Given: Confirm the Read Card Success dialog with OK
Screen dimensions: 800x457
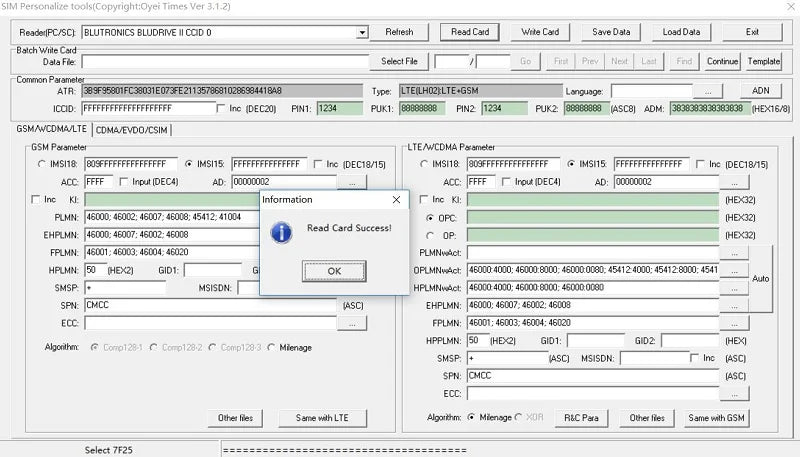Looking at the screenshot, I should [x=334, y=271].
